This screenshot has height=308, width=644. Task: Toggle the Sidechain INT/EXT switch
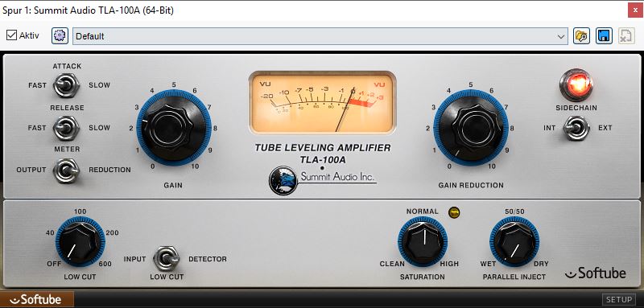(x=576, y=128)
